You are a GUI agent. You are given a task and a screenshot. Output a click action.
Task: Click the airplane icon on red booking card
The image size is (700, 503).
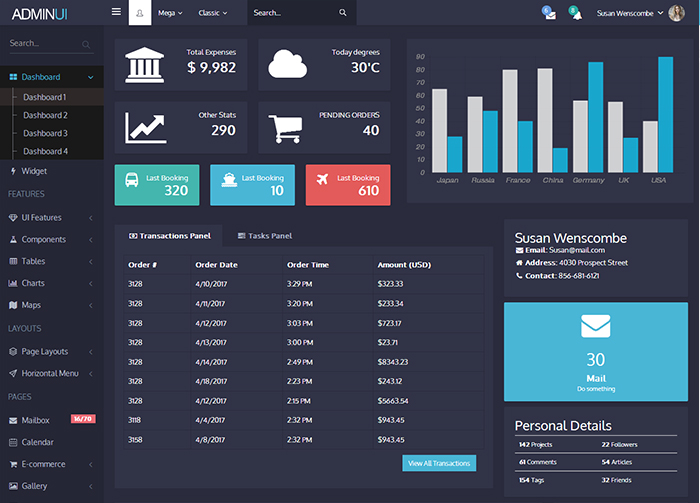(x=322, y=179)
